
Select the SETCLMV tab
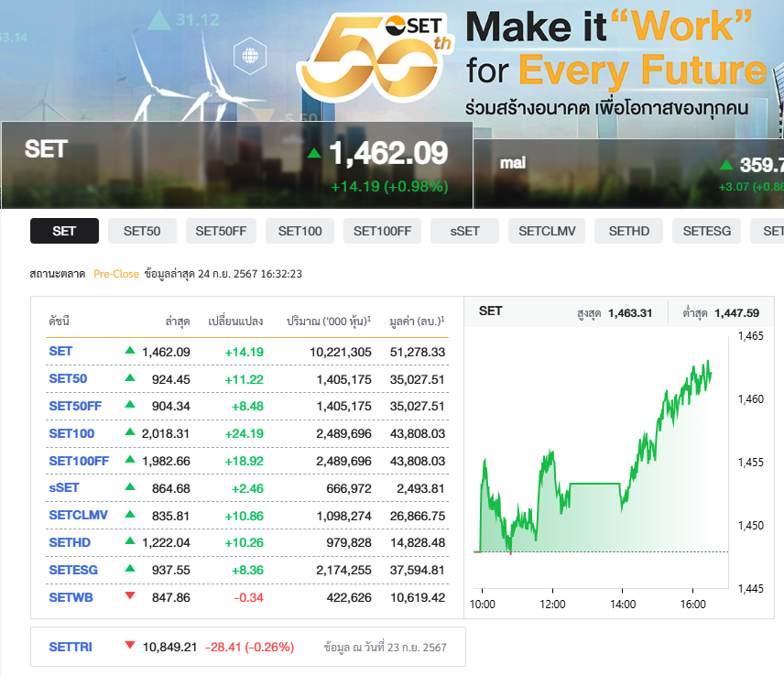click(547, 231)
